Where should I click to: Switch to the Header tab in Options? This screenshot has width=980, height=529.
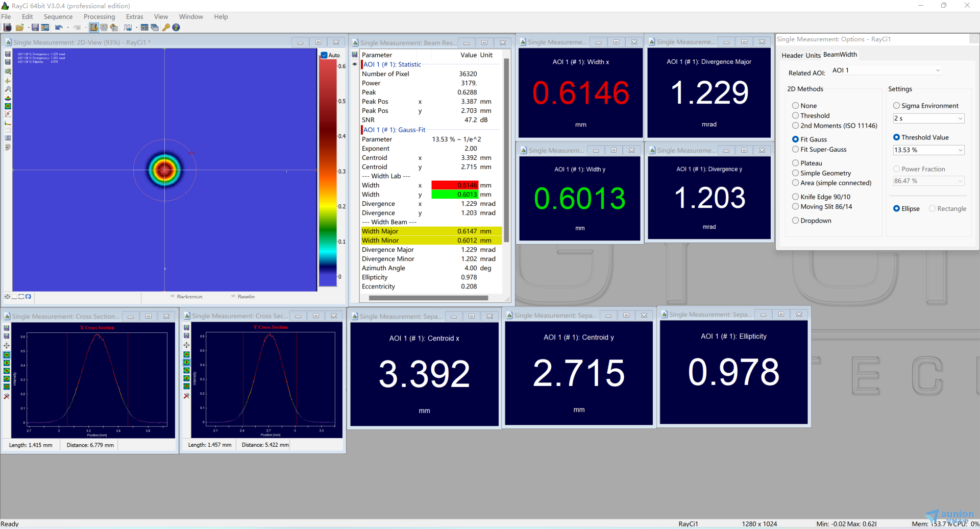pyautogui.click(x=792, y=55)
